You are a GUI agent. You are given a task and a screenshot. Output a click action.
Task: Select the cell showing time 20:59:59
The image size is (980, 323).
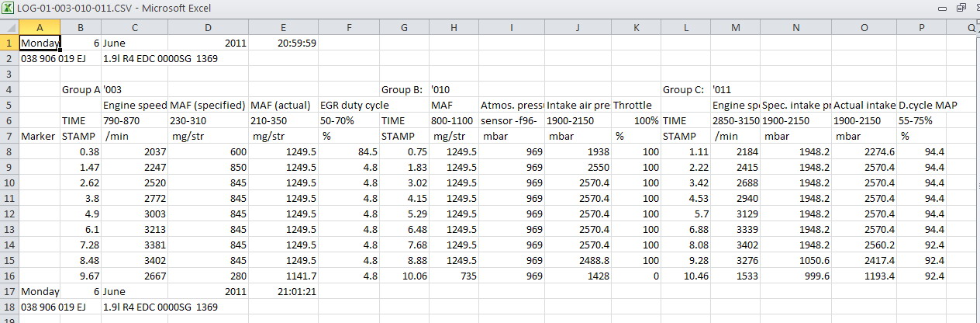pos(283,43)
